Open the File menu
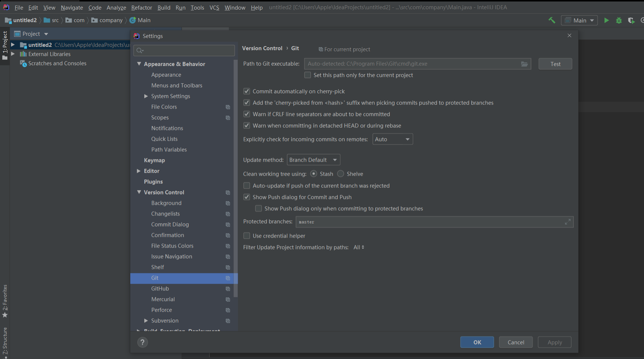This screenshot has width=644, height=359. [19, 7]
